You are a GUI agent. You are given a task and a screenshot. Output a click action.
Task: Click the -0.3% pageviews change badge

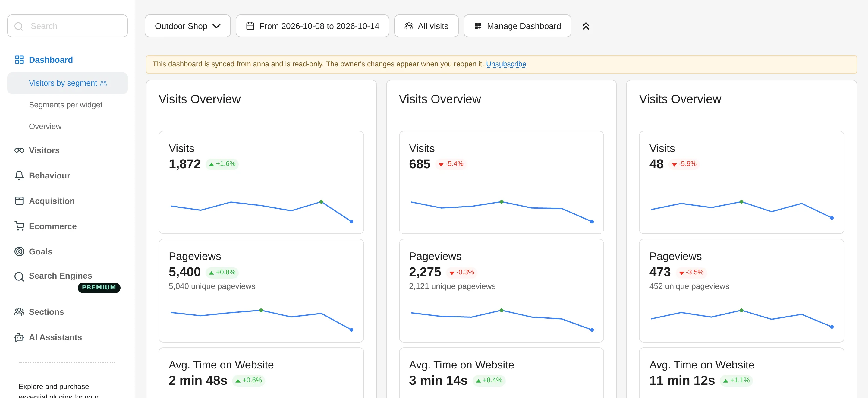(x=462, y=272)
